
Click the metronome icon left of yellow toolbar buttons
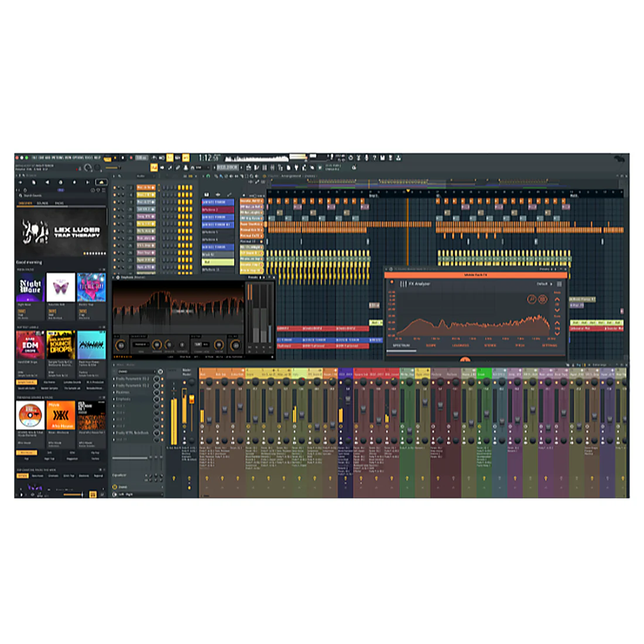point(154,157)
